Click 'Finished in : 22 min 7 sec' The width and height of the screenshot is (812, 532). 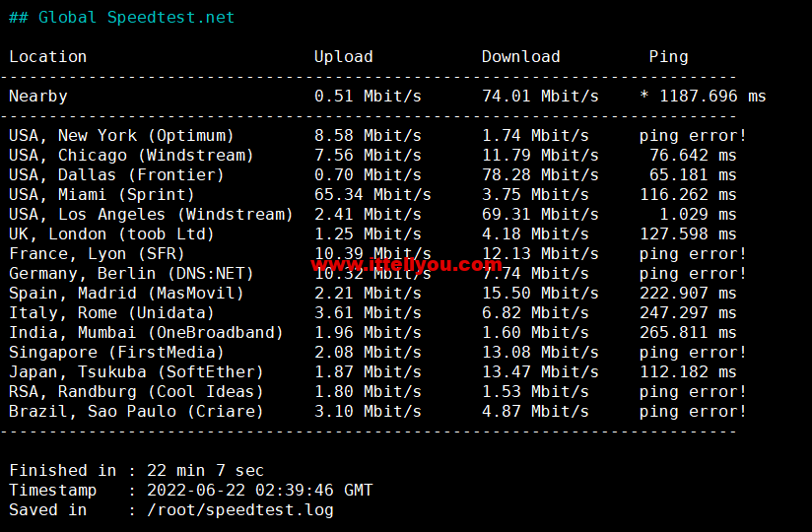(x=136, y=470)
